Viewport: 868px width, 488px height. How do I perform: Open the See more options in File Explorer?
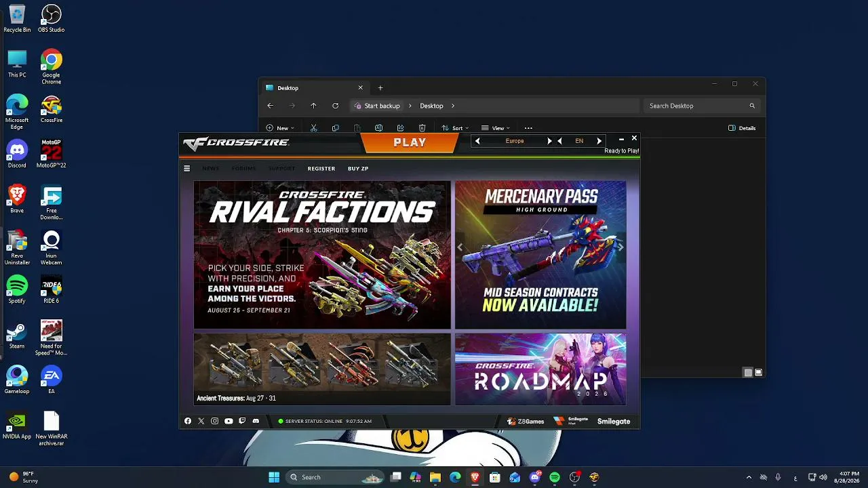[x=528, y=128]
